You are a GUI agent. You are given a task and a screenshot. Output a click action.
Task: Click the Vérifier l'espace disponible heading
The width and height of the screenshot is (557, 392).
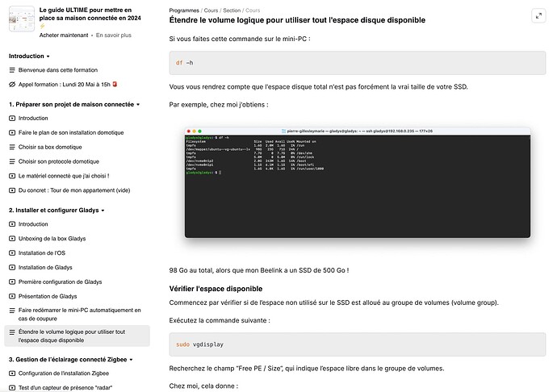[x=216, y=289]
